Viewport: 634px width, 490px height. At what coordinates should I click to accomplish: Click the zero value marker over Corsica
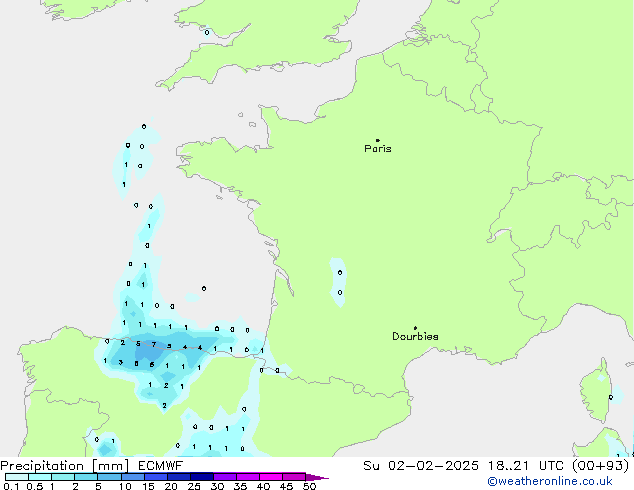610,397
